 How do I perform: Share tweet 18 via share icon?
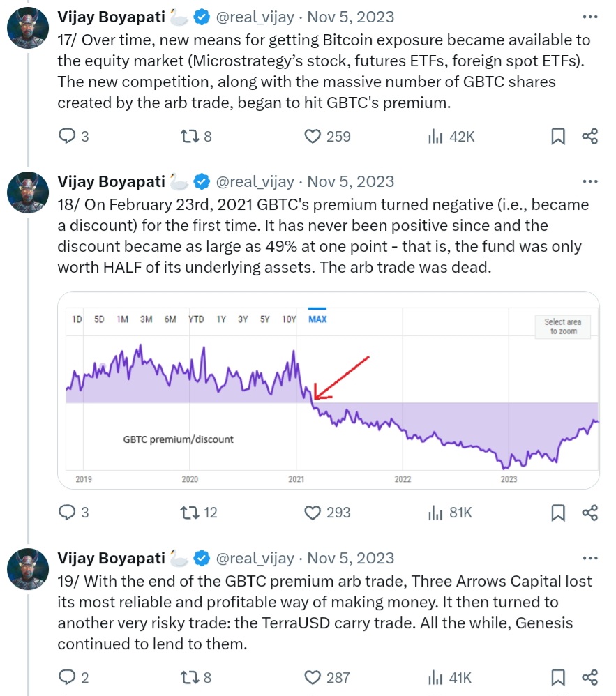pos(590,513)
